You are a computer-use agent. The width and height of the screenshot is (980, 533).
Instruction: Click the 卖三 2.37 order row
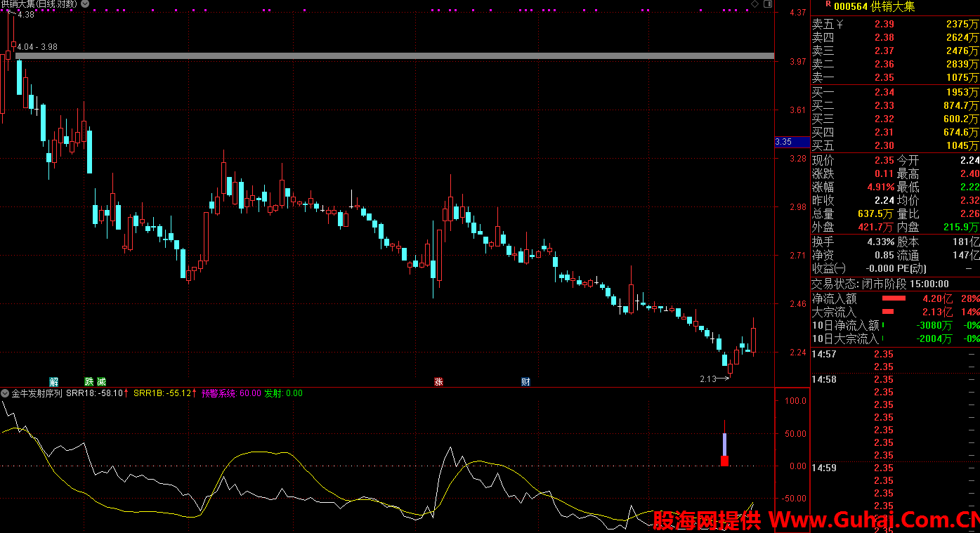[x=895, y=51]
